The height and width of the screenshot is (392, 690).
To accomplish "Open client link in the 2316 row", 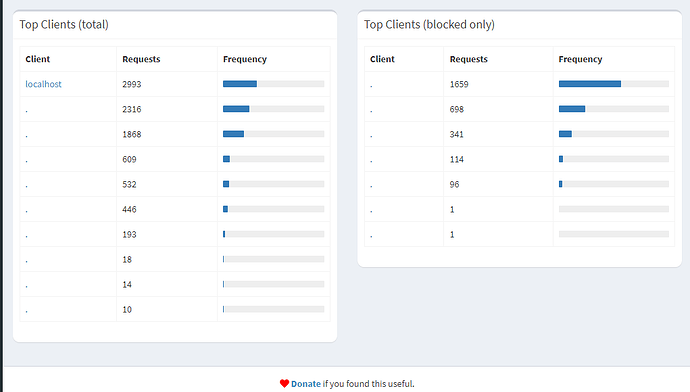I will (x=26, y=111).
